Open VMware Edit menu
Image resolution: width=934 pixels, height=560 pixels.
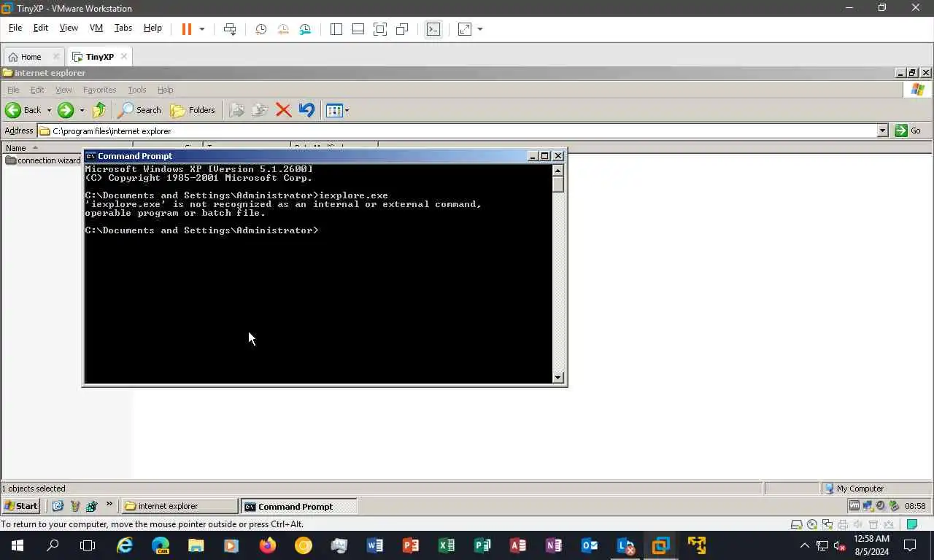click(x=41, y=28)
